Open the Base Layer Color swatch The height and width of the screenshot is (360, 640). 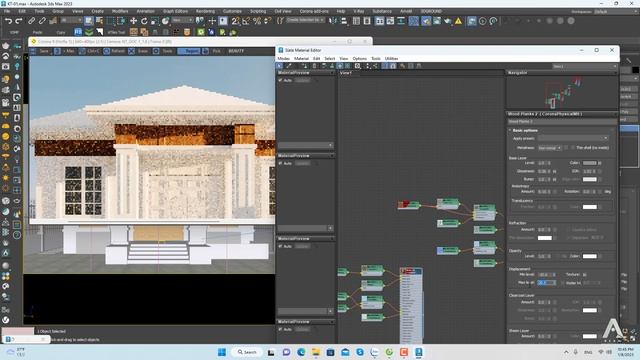590,163
